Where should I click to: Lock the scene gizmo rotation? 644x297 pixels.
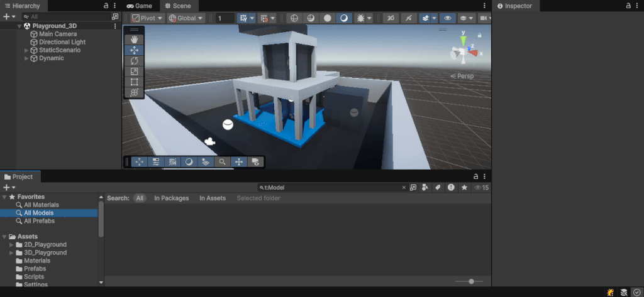[x=479, y=35]
